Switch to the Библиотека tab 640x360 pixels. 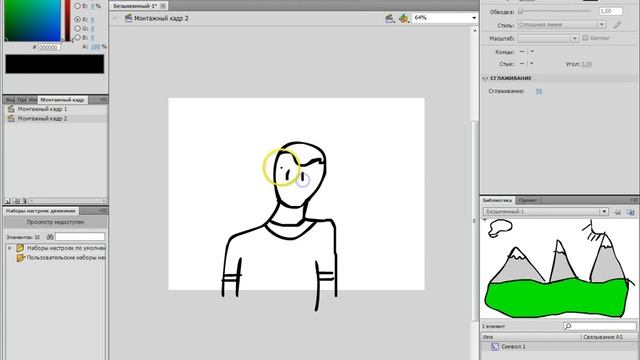(x=497, y=200)
